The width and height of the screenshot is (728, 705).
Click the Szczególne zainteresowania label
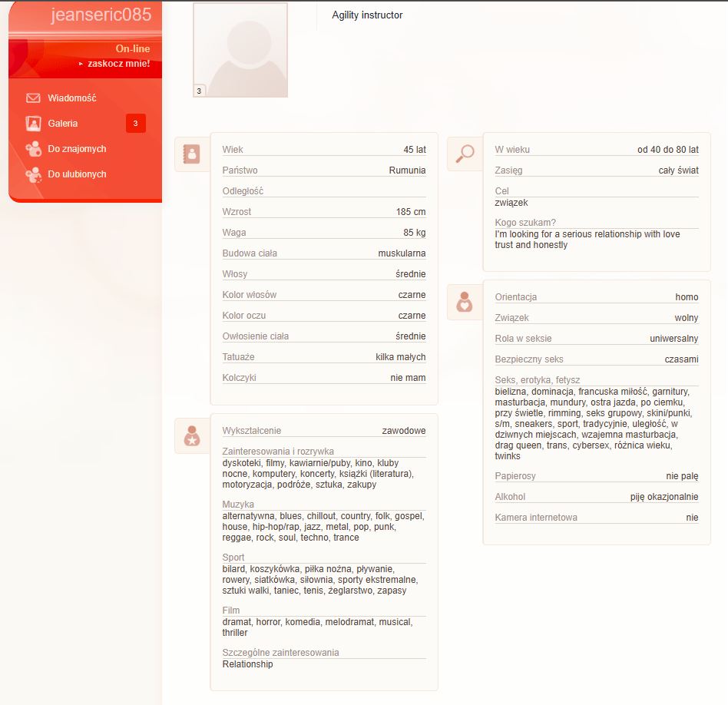click(x=280, y=653)
